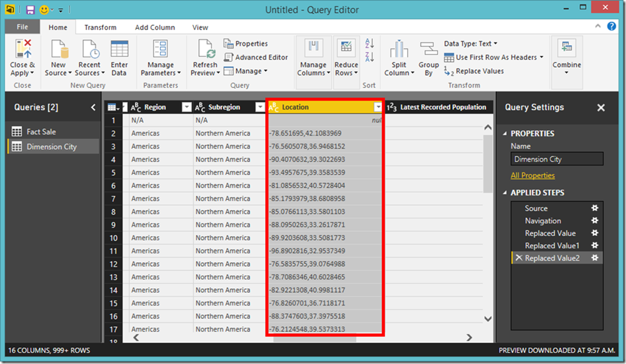Screen dimensions: 626x364
Task: Click the Group By icon
Action: (429, 49)
